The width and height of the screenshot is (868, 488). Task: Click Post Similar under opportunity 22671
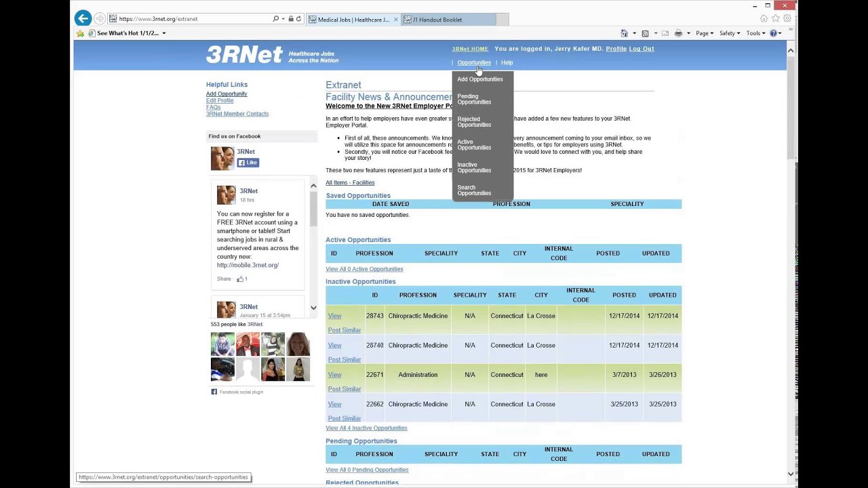[344, 389]
